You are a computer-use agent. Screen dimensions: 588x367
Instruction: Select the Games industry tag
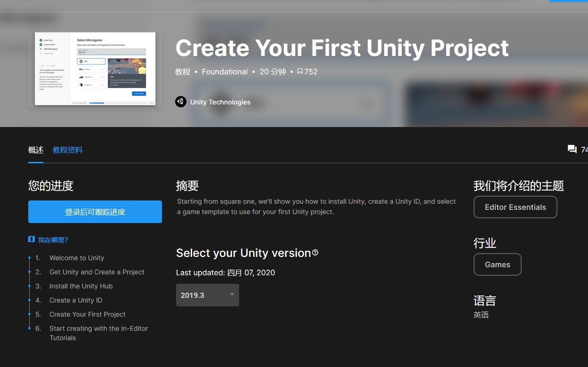point(497,264)
